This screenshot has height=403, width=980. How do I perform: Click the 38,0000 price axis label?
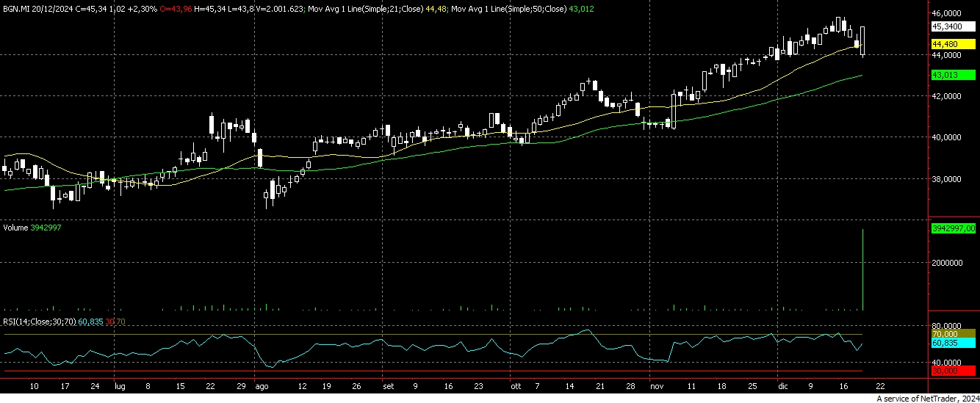947,178
